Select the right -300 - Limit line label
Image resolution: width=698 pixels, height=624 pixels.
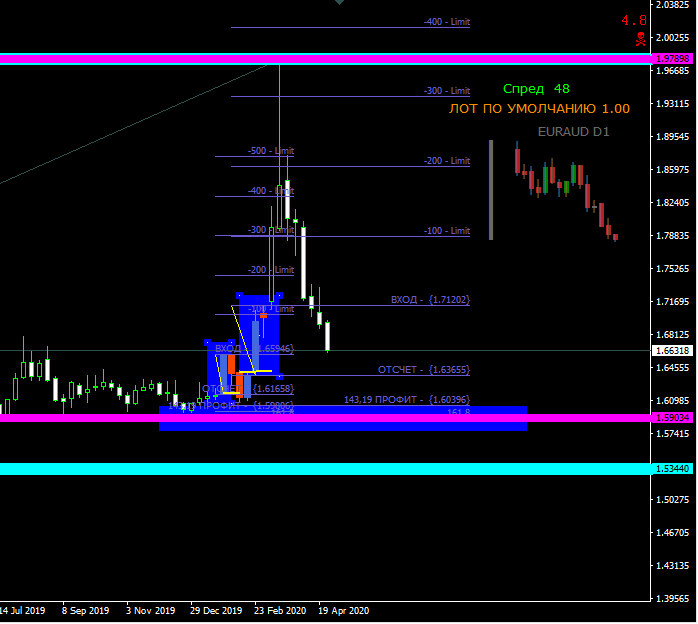pyautogui.click(x=447, y=91)
